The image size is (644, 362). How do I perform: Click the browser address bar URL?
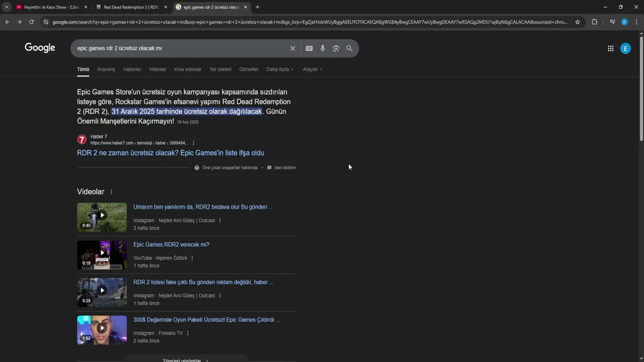pyautogui.click(x=309, y=22)
